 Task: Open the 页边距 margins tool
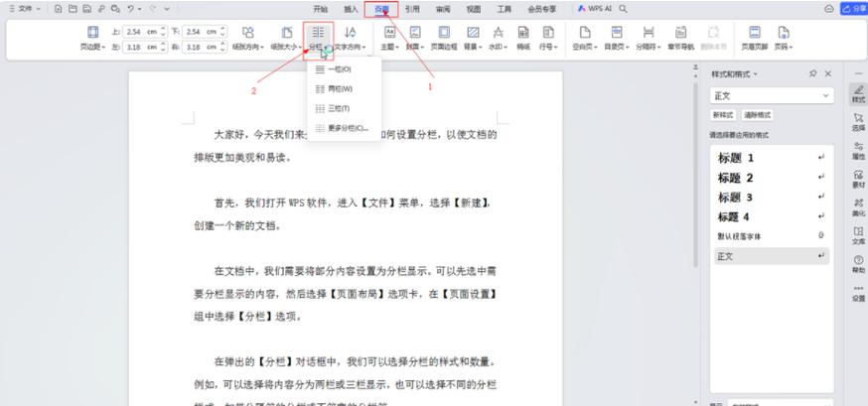(93, 38)
